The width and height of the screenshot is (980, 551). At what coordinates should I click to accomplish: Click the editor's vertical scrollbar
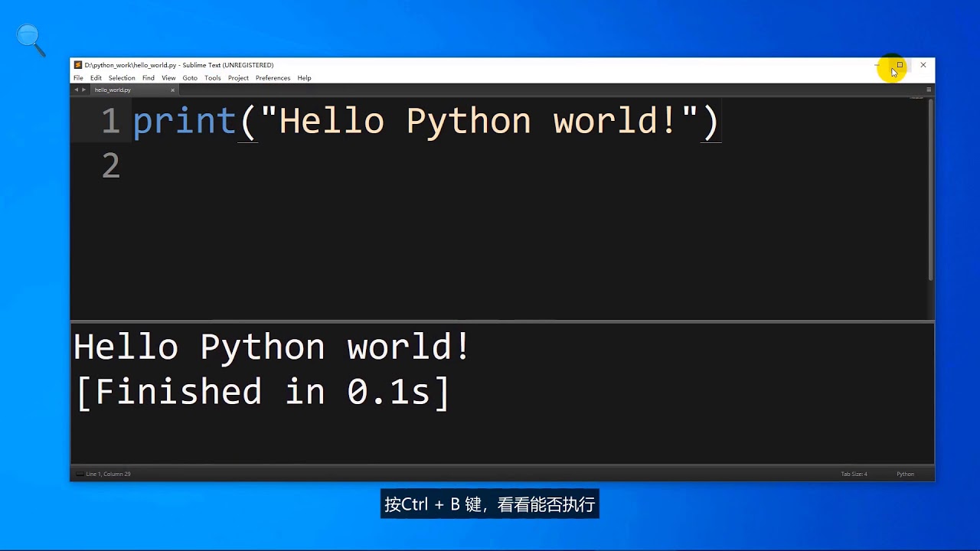pos(930,190)
